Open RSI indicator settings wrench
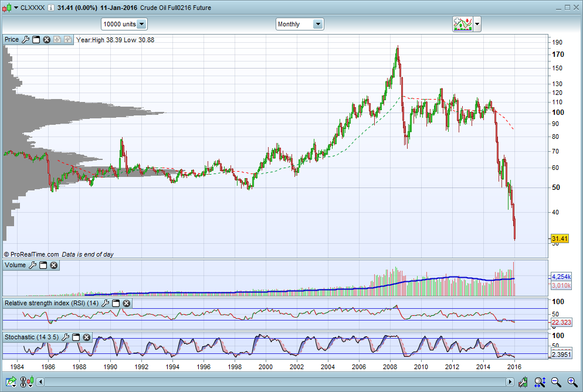The width and height of the screenshot is (583, 392). point(105,304)
